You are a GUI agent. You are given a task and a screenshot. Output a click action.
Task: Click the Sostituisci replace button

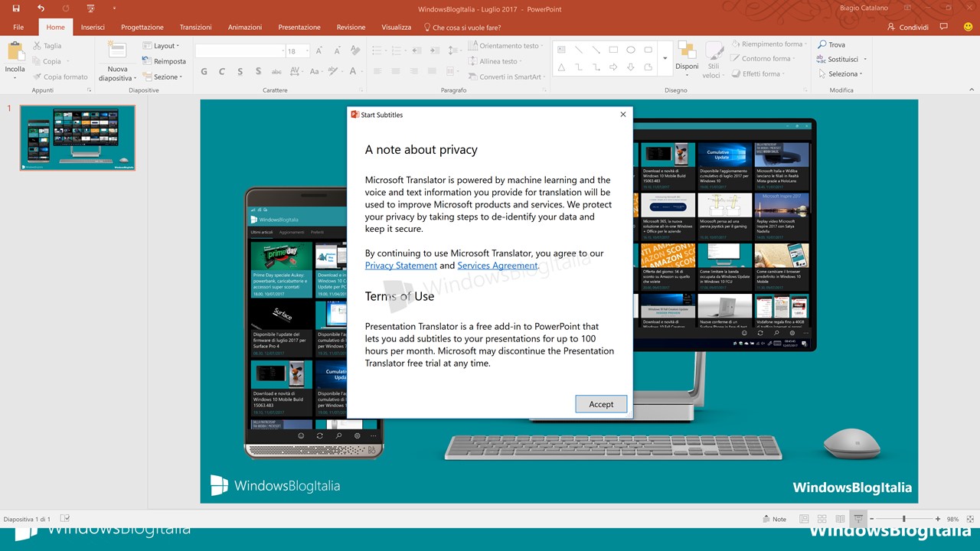[x=838, y=59]
